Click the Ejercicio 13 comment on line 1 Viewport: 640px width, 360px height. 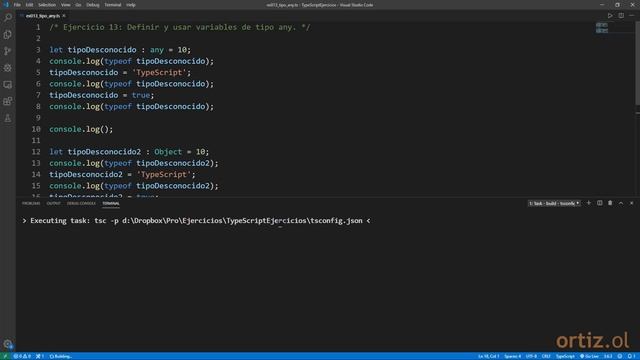coord(180,27)
